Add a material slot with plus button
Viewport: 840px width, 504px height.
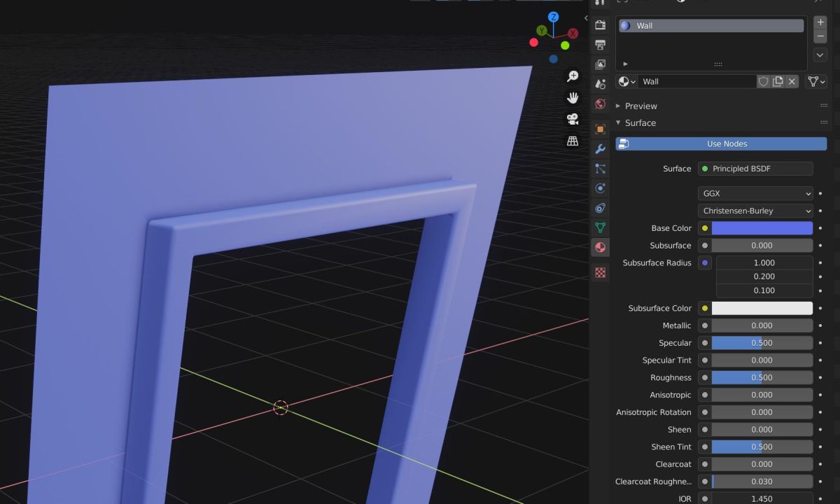[820, 22]
